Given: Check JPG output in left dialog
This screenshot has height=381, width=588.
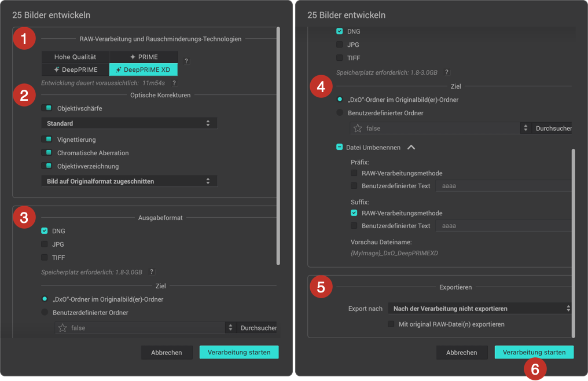Looking at the screenshot, I should pos(45,244).
